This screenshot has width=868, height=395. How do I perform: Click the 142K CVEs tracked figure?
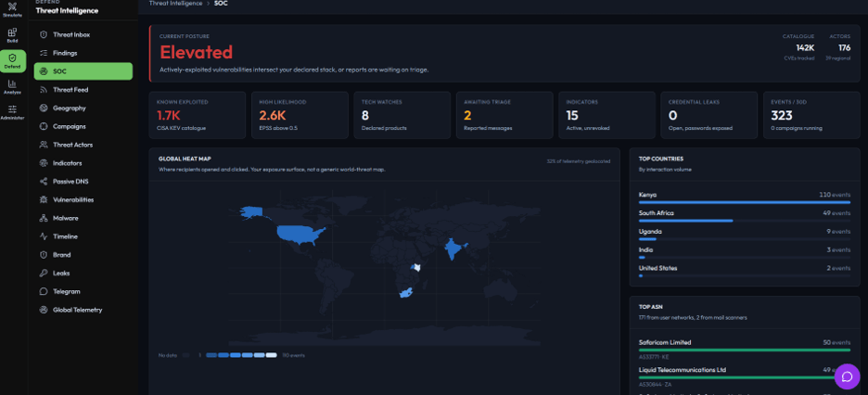click(805, 48)
